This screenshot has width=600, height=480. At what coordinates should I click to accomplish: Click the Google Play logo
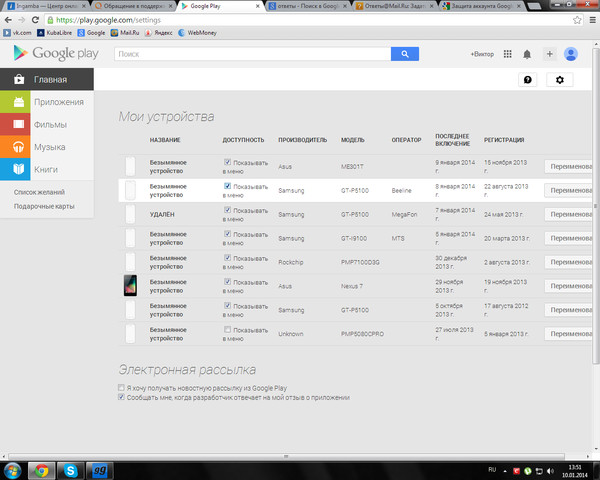point(56,53)
